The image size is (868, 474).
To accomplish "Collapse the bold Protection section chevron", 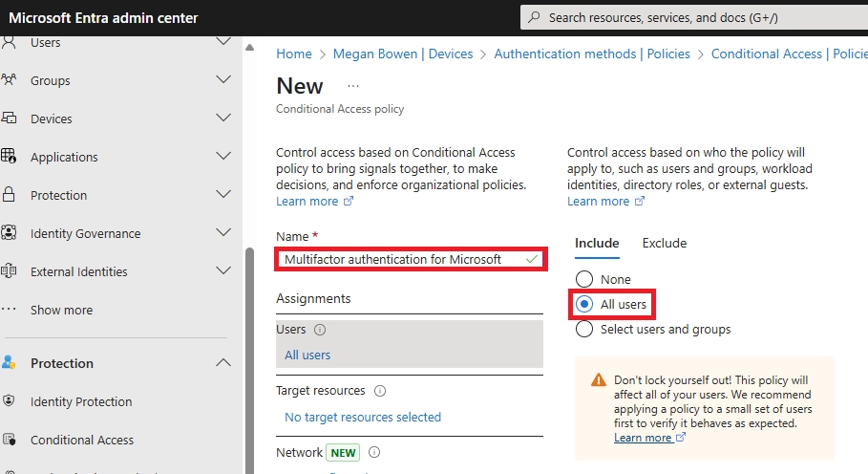I will (223, 363).
